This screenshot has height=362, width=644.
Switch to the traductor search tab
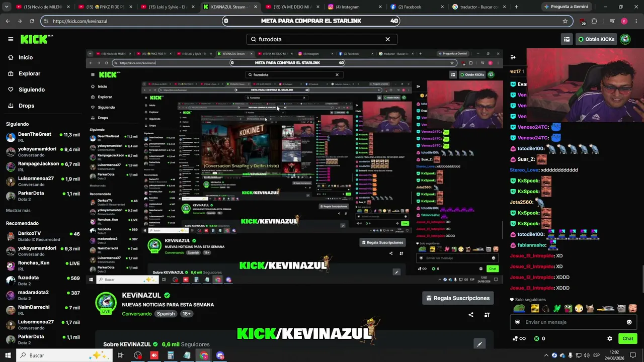click(x=479, y=7)
